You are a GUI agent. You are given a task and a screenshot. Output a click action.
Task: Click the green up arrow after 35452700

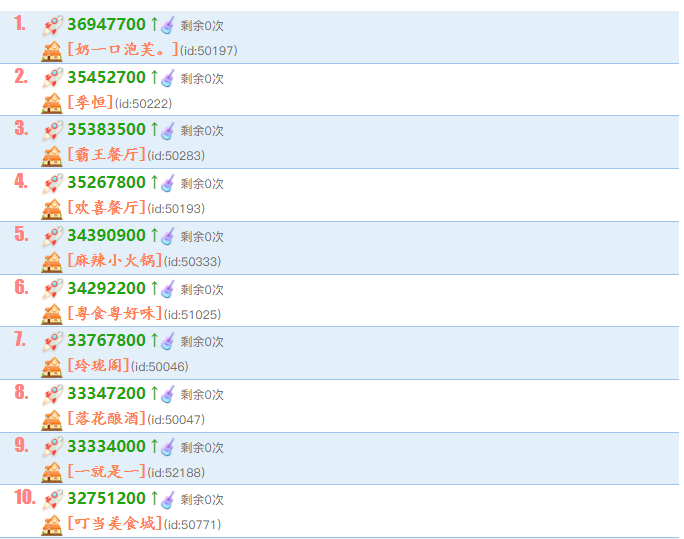[154, 78]
